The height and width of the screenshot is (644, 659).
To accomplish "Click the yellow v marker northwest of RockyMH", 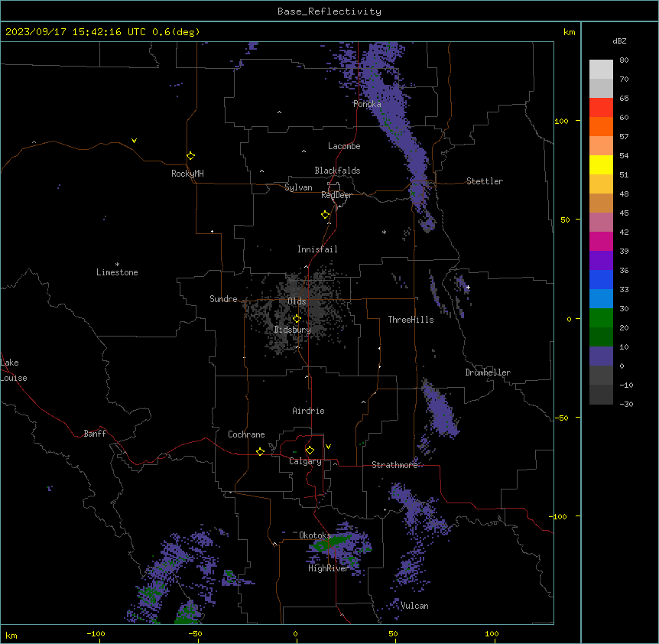I will pos(134,141).
